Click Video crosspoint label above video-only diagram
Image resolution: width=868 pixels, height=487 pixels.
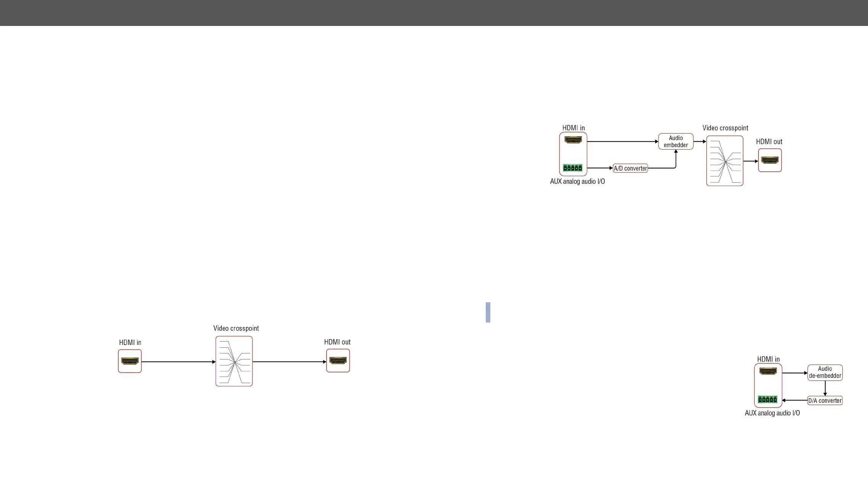[x=236, y=329]
